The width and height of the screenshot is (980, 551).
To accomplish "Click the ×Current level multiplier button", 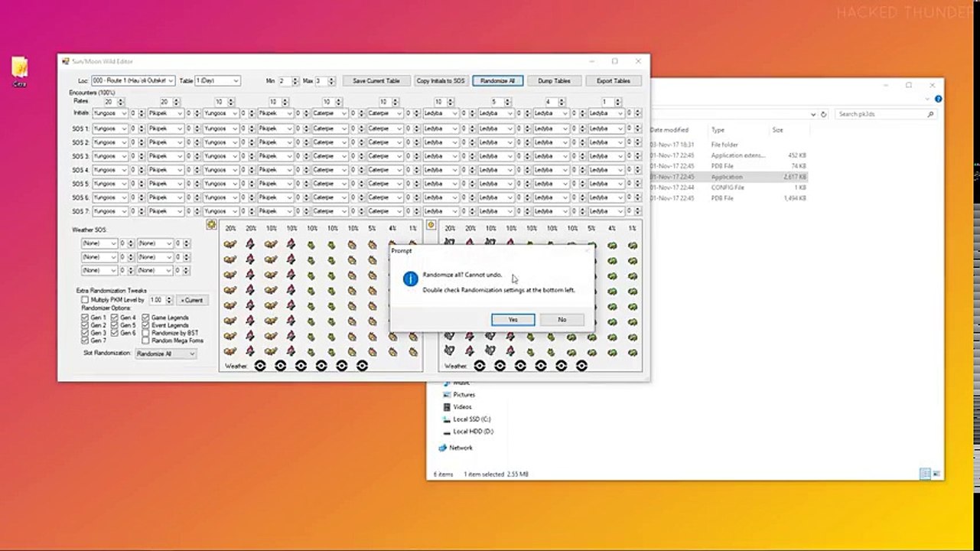I will coord(192,300).
